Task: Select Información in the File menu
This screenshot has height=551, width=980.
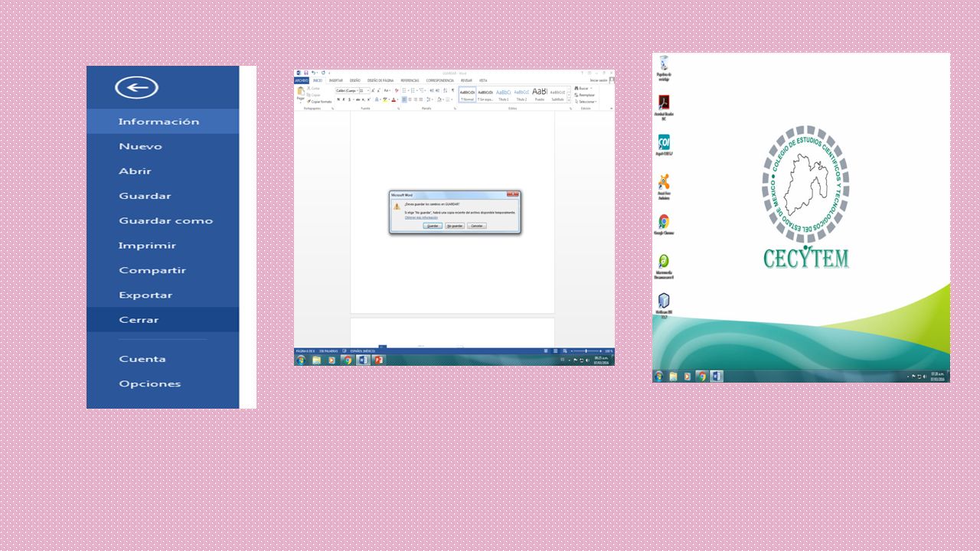Action: [x=162, y=122]
